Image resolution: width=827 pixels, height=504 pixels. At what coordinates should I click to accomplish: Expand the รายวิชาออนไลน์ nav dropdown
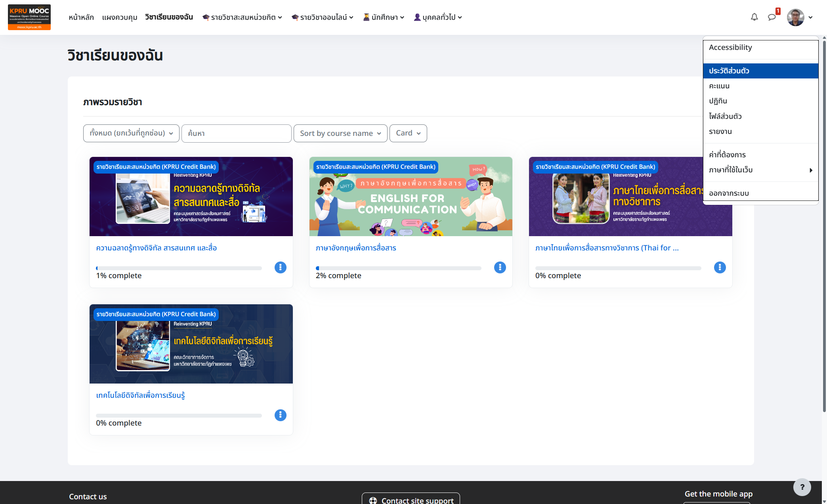pos(322,17)
